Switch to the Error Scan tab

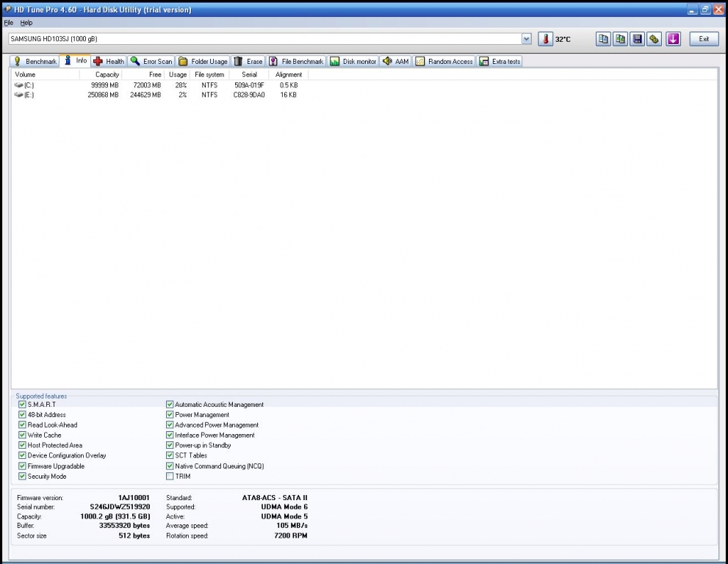pos(151,61)
